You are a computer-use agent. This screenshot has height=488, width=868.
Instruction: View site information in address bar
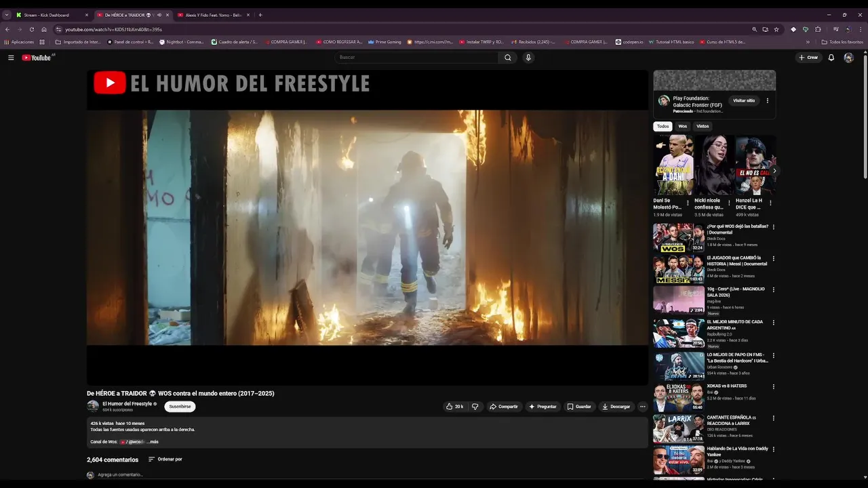58,29
